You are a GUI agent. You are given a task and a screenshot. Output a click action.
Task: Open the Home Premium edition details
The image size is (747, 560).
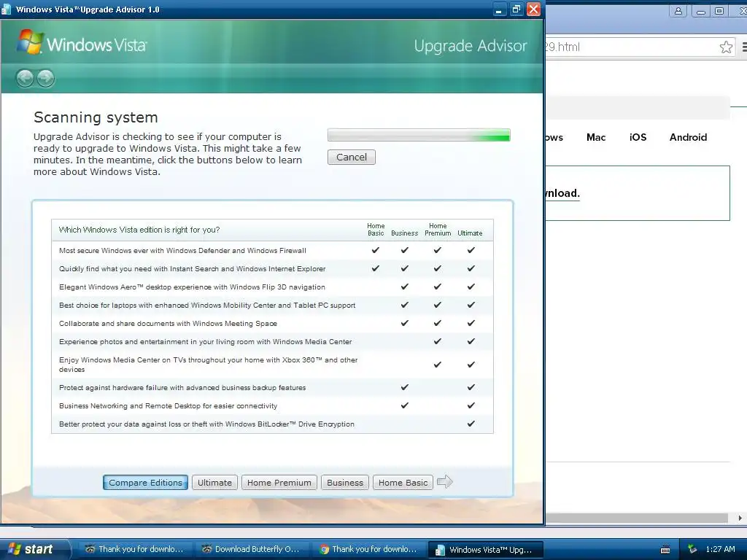point(279,483)
